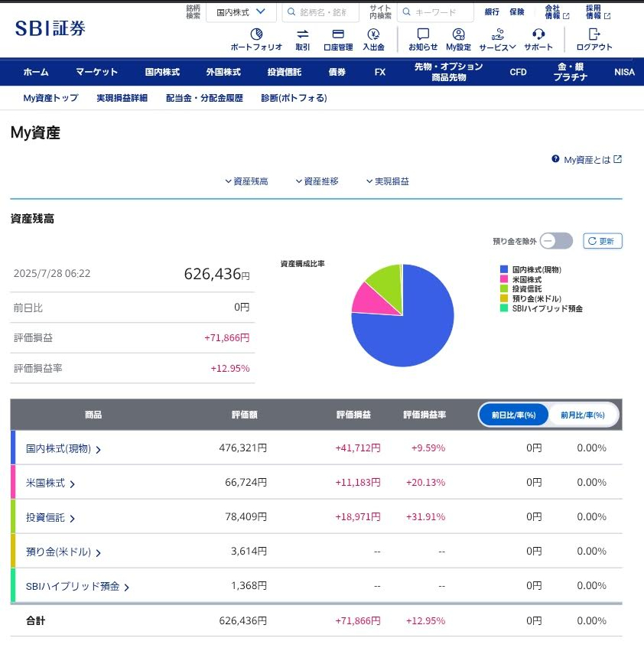
Task: Click the arrow next to 預り金(米ドル) row
Action: tap(99, 553)
